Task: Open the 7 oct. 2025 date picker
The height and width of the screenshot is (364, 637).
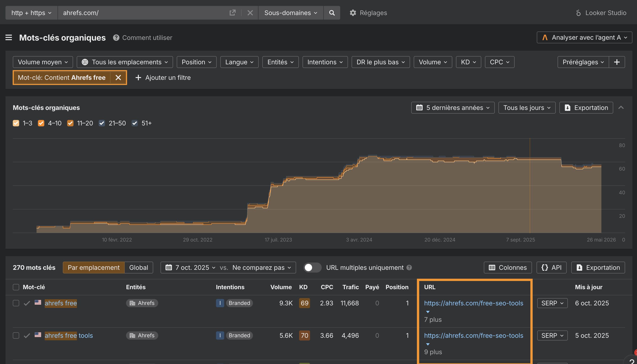Action: coord(190,268)
